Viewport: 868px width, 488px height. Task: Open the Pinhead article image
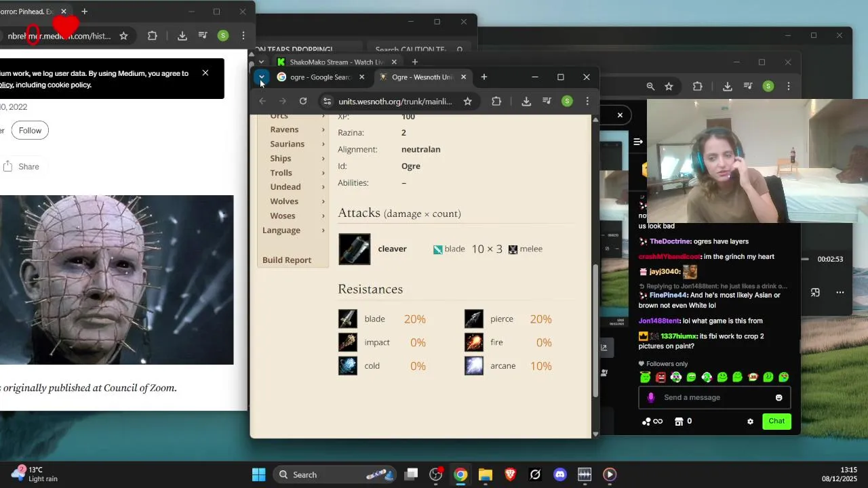coord(117,280)
